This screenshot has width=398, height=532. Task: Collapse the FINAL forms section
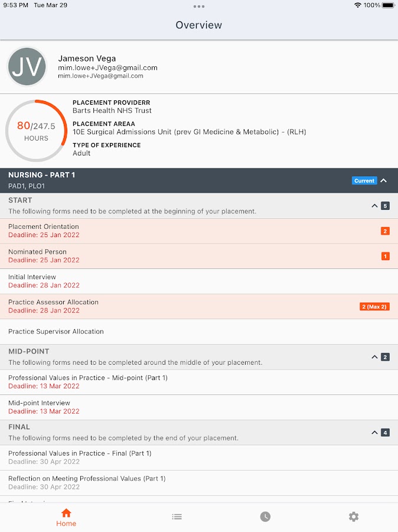pos(374,433)
